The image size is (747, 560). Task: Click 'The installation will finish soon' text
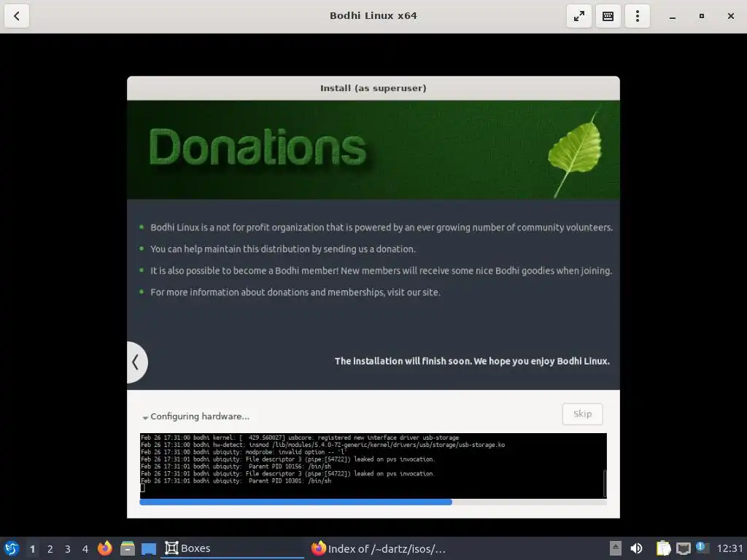472,361
